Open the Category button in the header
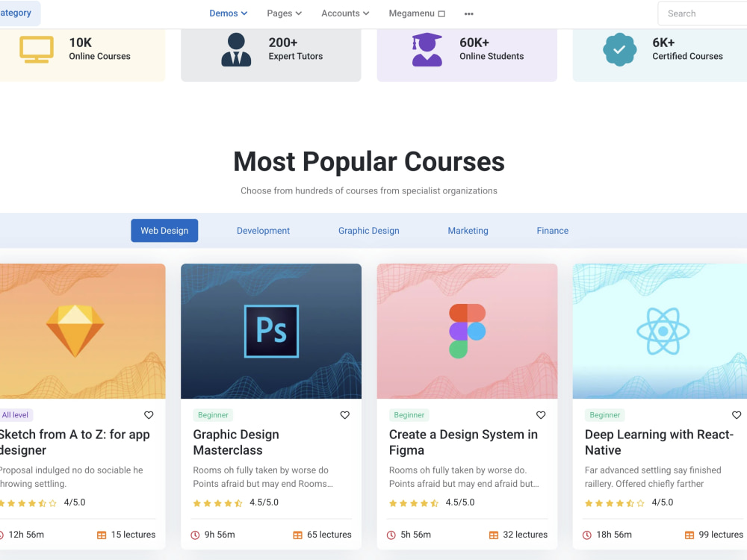Image resolution: width=747 pixels, height=560 pixels. click(x=19, y=13)
